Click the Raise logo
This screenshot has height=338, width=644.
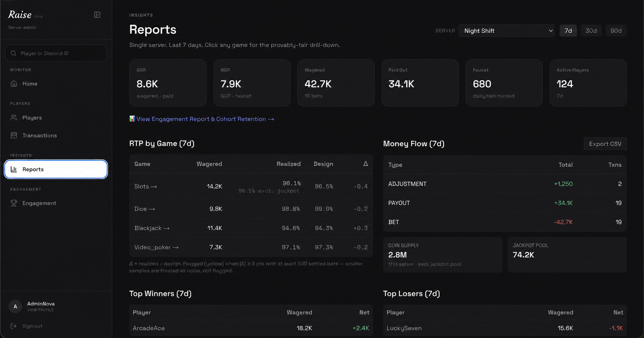(x=20, y=15)
